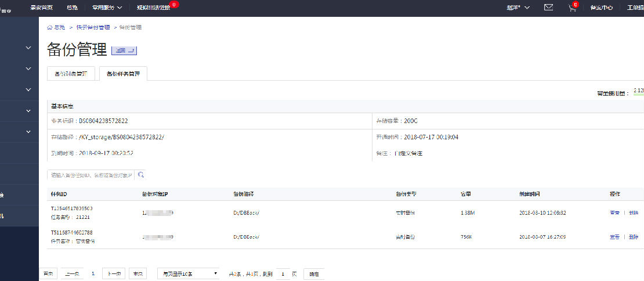Select the 备份任务管理 tab
The image size is (644, 281).
click(x=123, y=74)
